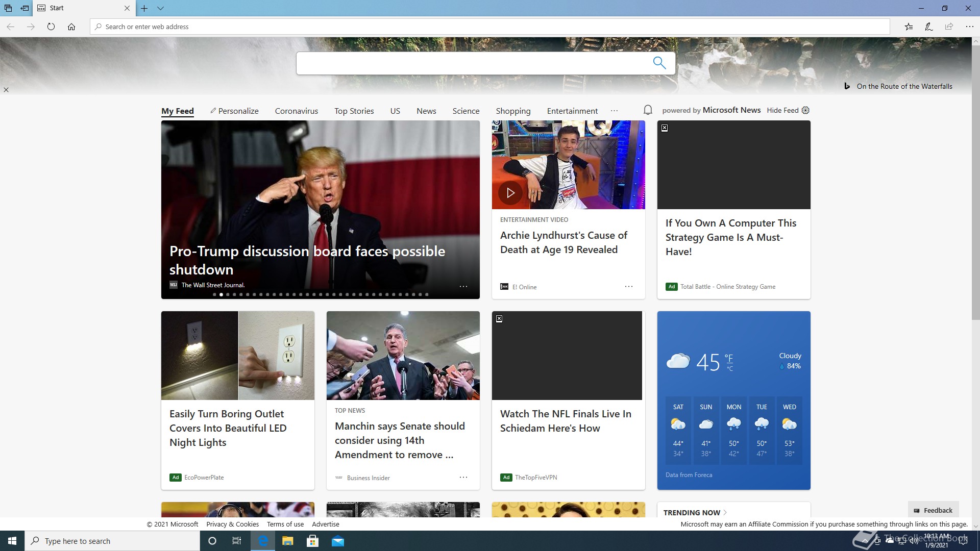Select Saturday weather forecast
This screenshot has height=551, width=980.
pos(678,430)
